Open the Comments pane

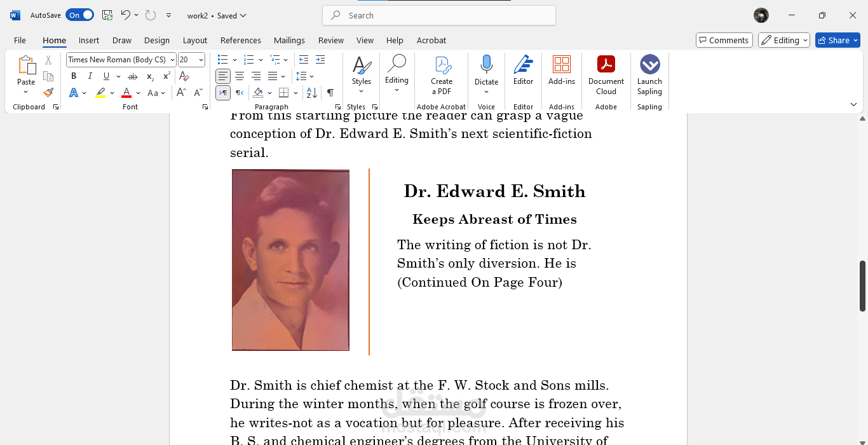(x=724, y=40)
